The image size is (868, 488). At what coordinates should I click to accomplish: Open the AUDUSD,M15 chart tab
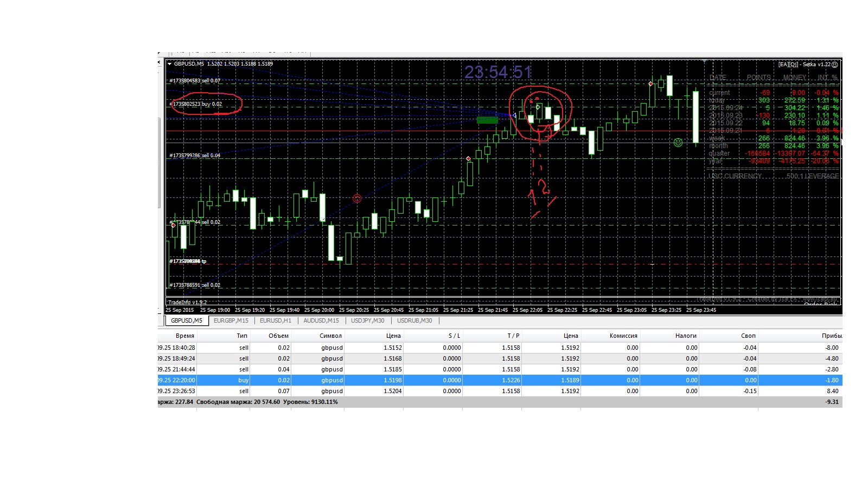[x=321, y=320]
